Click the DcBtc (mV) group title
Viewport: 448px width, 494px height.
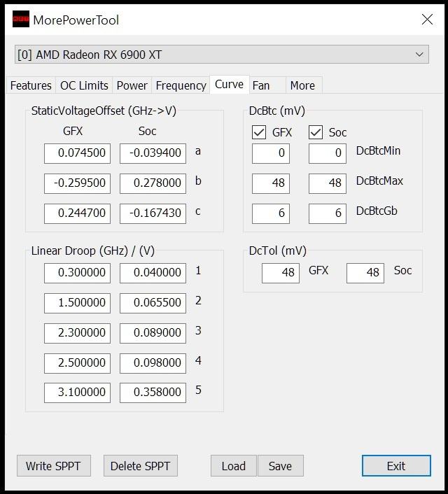coord(277,111)
